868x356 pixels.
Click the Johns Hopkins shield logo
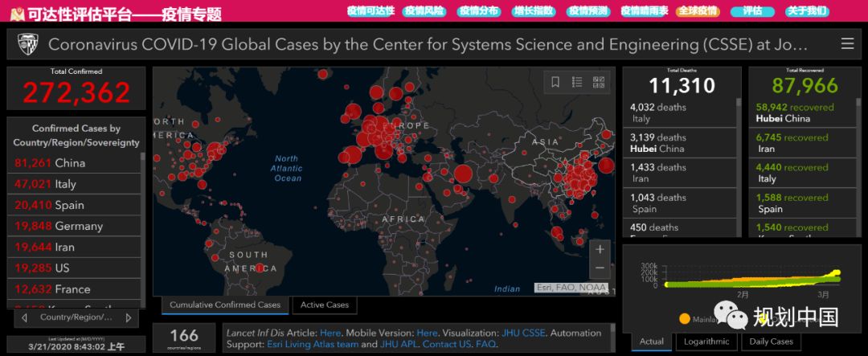click(x=27, y=43)
